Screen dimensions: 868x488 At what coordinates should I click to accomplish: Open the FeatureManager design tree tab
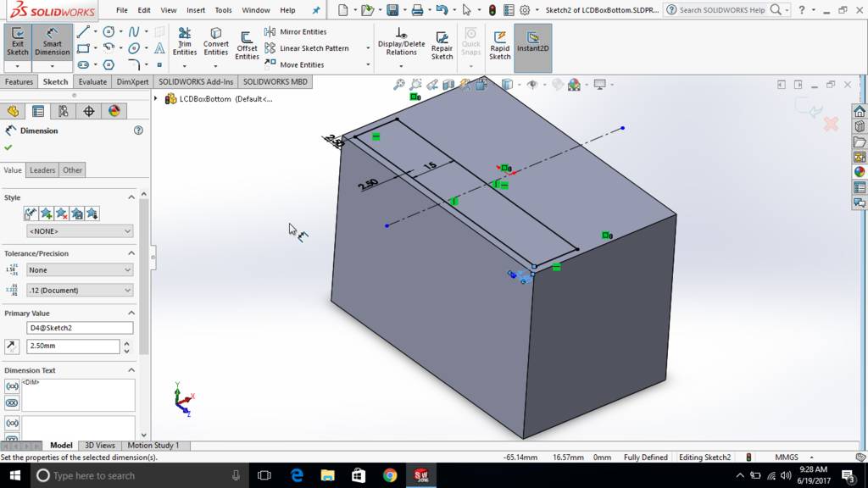(13, 111)
